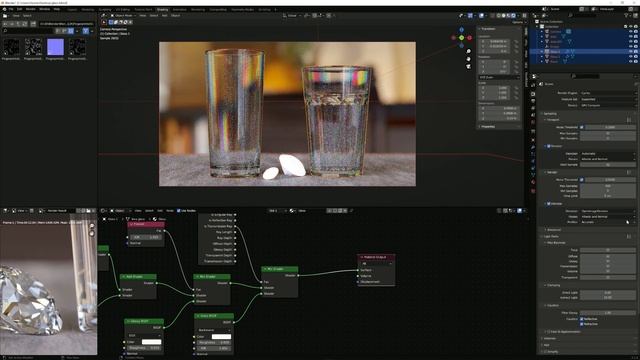Open the Output properties tab icon
The width and height of the screenshot is (640, 360).
(533, 101)
